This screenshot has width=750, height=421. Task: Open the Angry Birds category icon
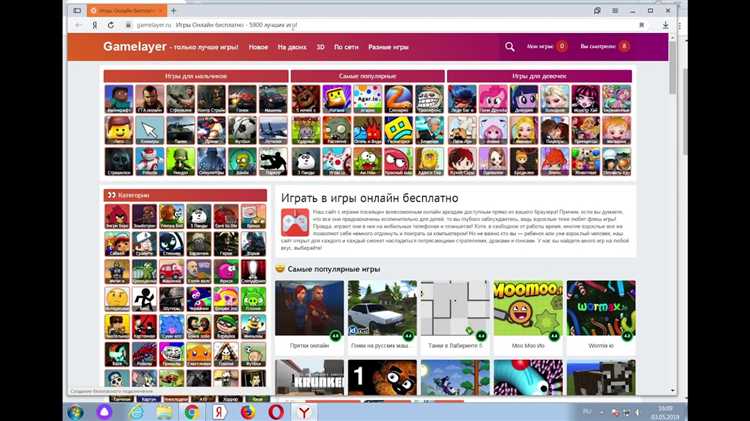tap(117, 216)
